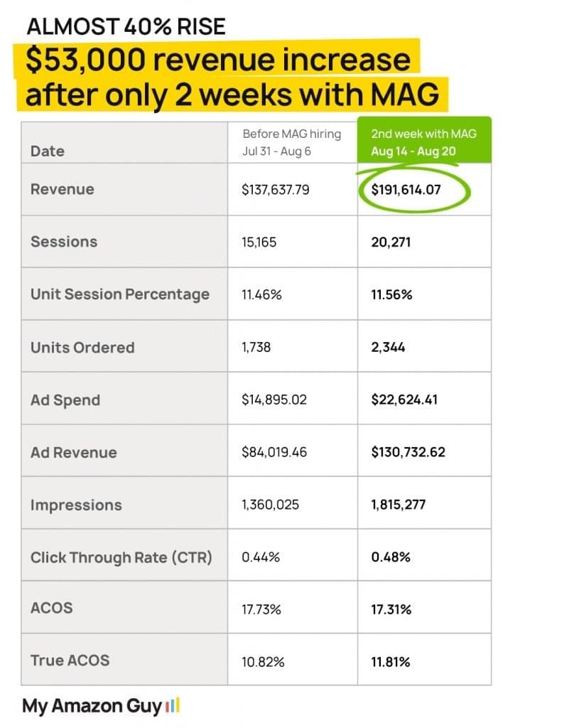
Task: Click the 'ALMOST 40% RISE' heading
Action: click(126, 27)
